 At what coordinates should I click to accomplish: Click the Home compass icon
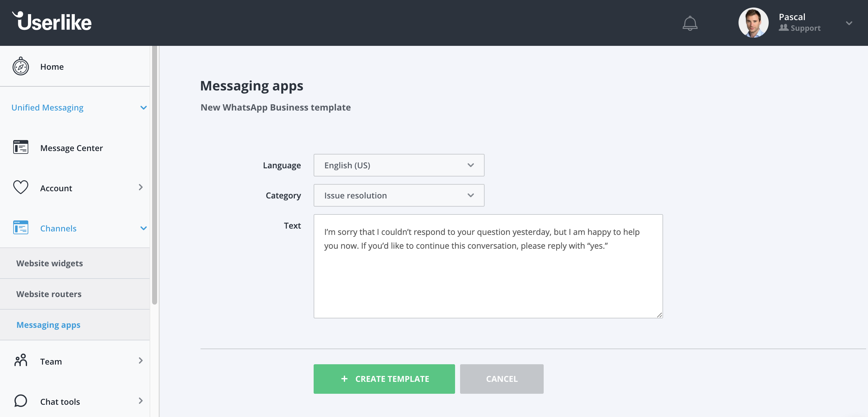(20, 66)
